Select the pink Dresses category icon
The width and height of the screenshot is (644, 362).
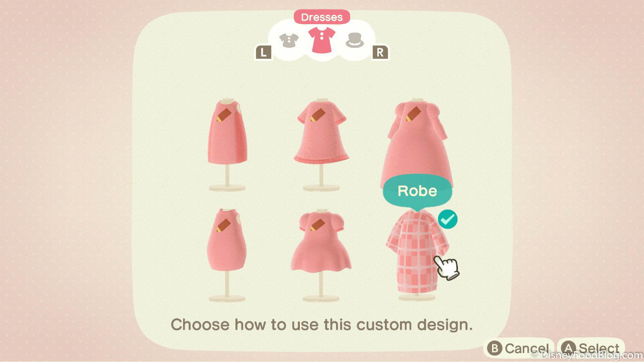click(x=322, y=40)
